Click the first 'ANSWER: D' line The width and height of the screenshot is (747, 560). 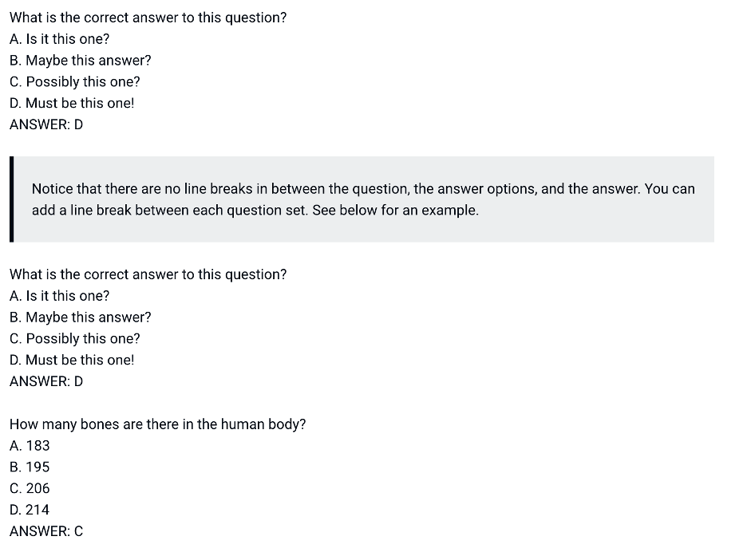point(46,124)
